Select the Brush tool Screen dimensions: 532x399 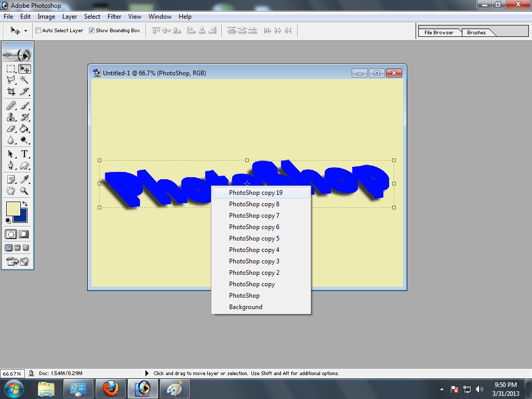(x=24, y=105)
